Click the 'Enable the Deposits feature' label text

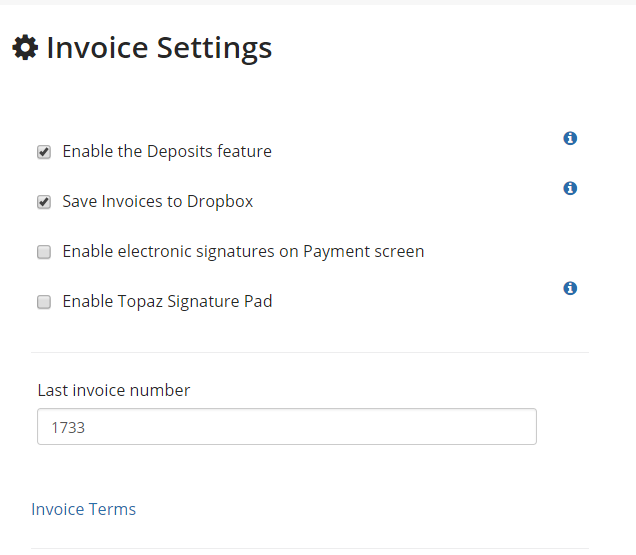coord(167,151)
